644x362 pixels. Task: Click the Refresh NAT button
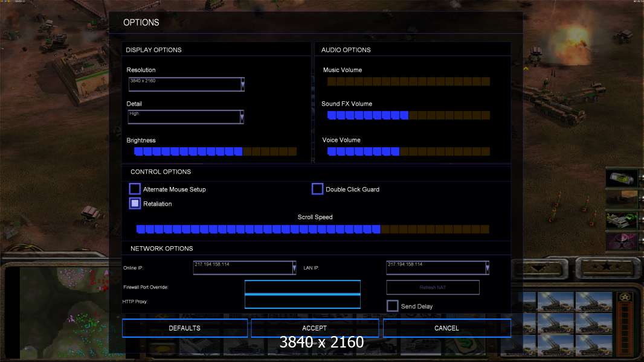click(433, 287)
